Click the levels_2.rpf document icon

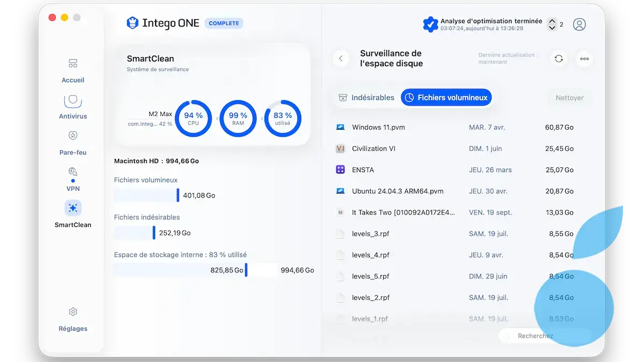pyautogui.click(x=340, y=298)
